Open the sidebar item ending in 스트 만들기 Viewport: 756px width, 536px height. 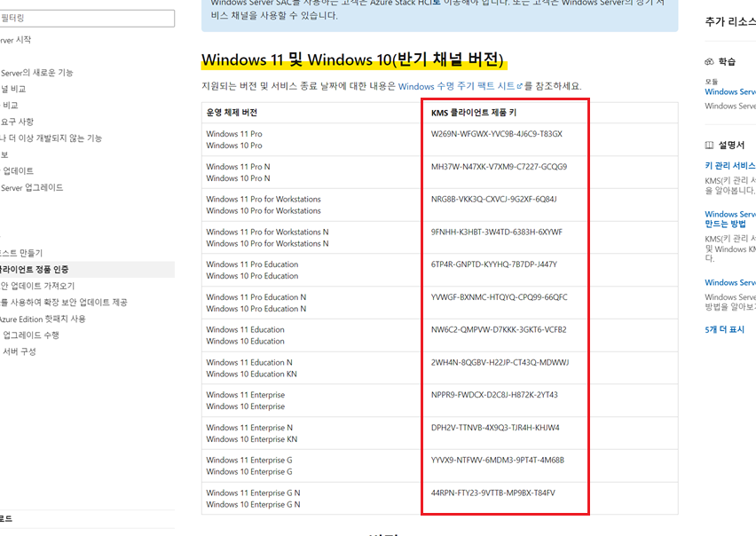[x=21, y=253]
